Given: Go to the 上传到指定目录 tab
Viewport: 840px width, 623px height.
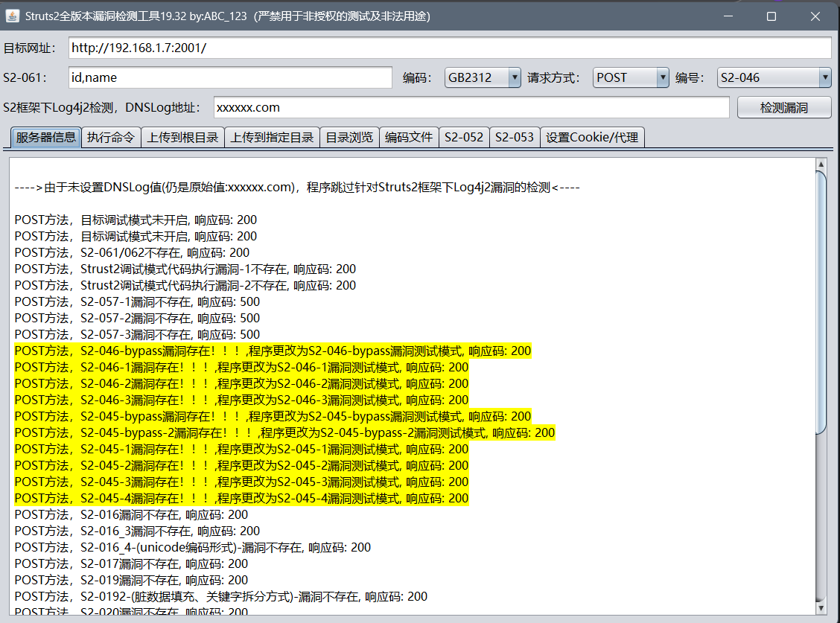Looking at the screenshot, I should coord(272,138).
